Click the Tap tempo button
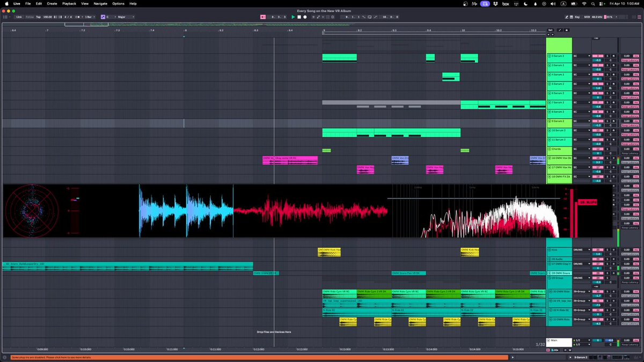This screenshot has width=644, height=362. click(39, 17)
